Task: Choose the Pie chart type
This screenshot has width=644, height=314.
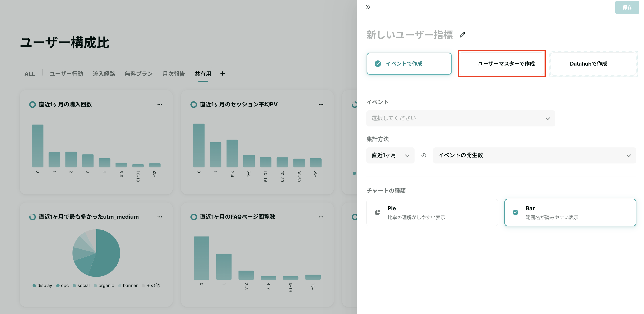Action: 432,213
